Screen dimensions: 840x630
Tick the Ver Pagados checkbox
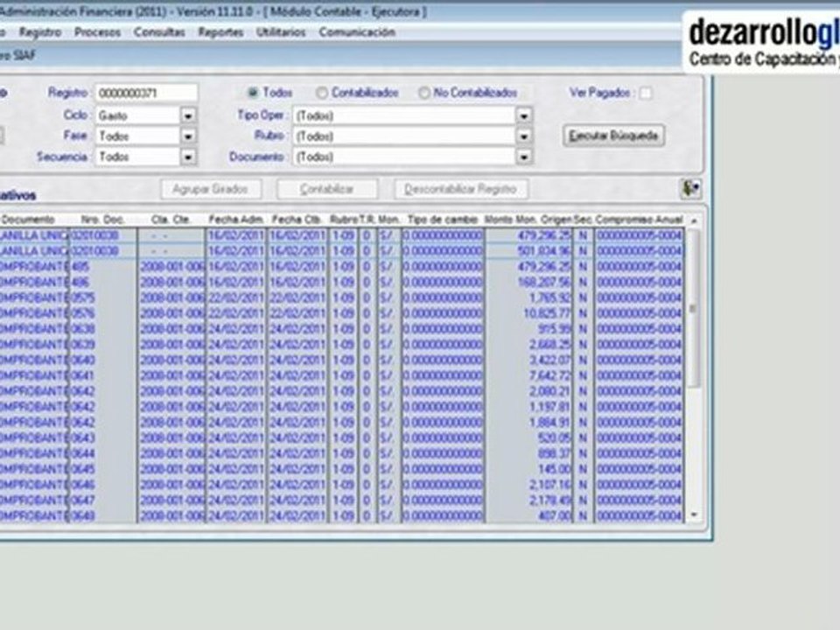pos(646,94)
